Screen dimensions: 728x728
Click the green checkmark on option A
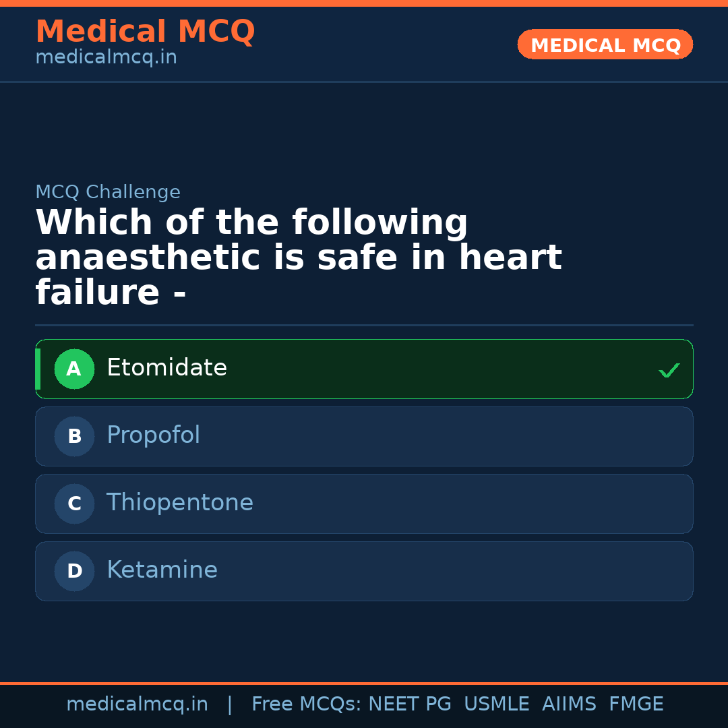(x=669, y=369)
